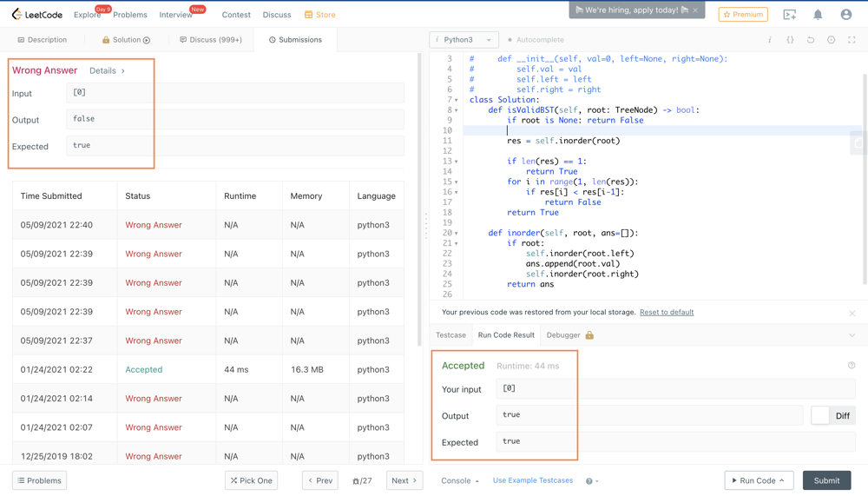Click the question mark help icon near Console

point(589,481)
